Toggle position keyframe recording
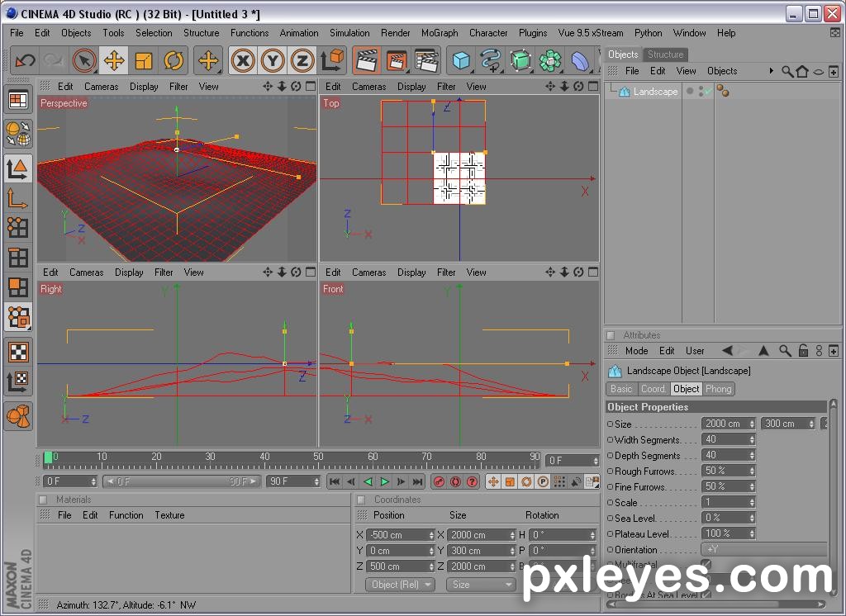The height and width of the screenshot is (616, 846). [x=493, y=481]
